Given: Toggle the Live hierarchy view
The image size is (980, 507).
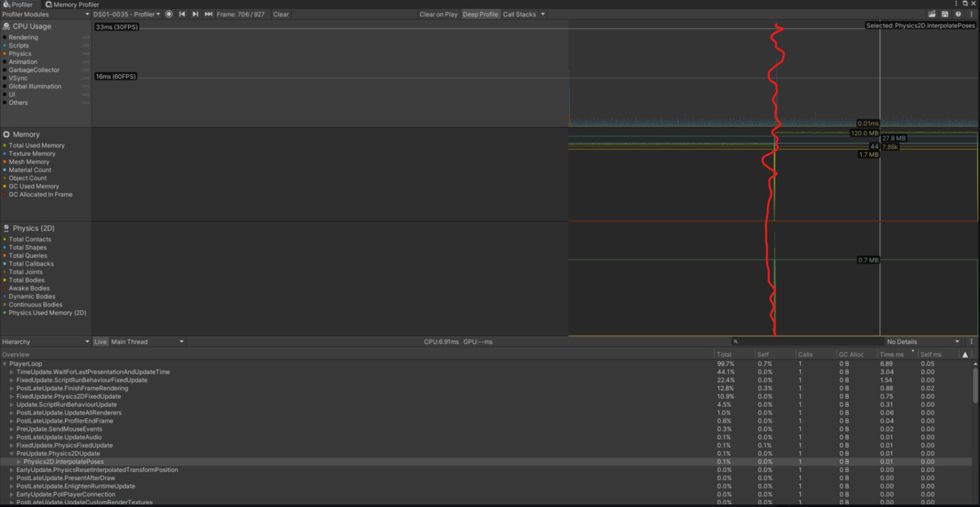Looking at the screenshot, I should (x=100, y=342).
